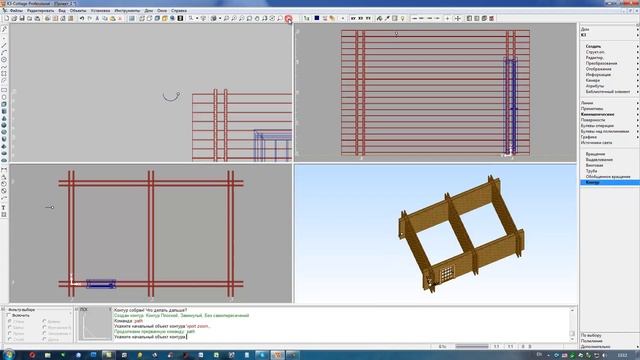Open the Редактировать menu
Screen dimensions: 640x360
[x=40, y=11]
